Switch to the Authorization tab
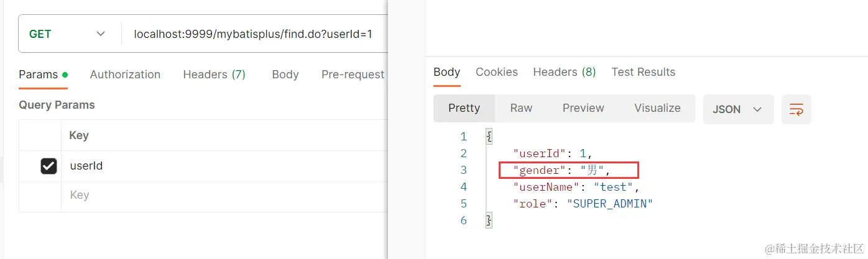 click(x=125, y=75)
